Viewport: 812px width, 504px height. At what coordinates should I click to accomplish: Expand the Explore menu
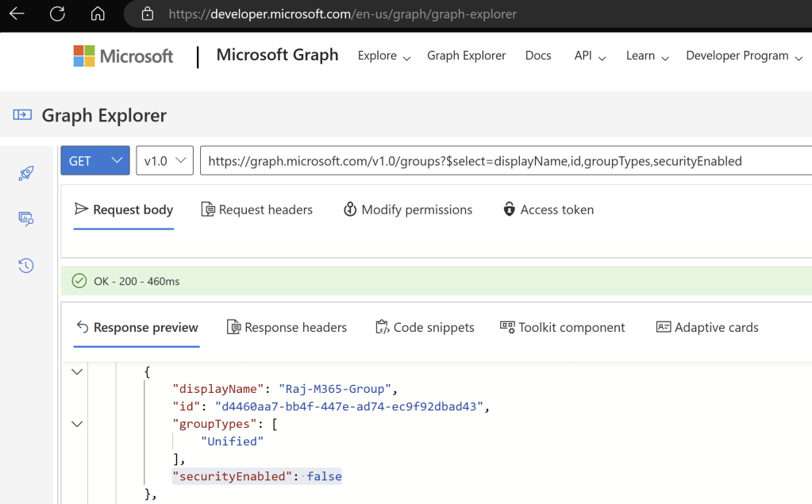384,56
